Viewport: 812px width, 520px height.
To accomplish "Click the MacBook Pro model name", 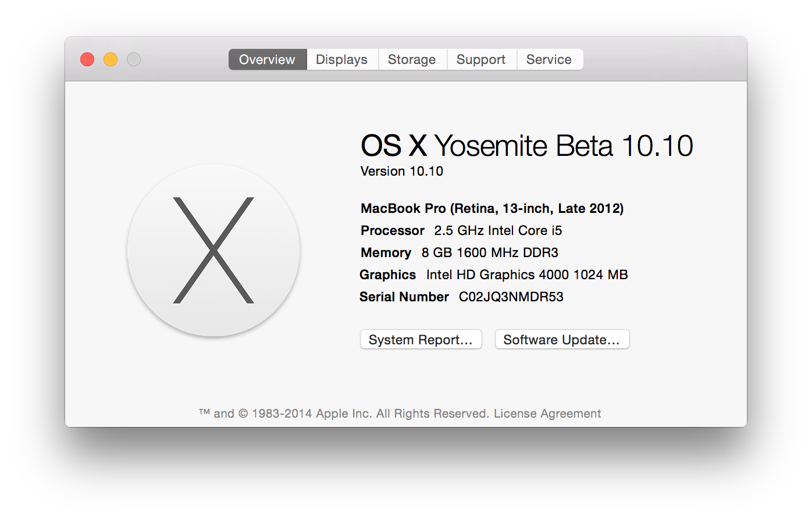I will 492,208.
